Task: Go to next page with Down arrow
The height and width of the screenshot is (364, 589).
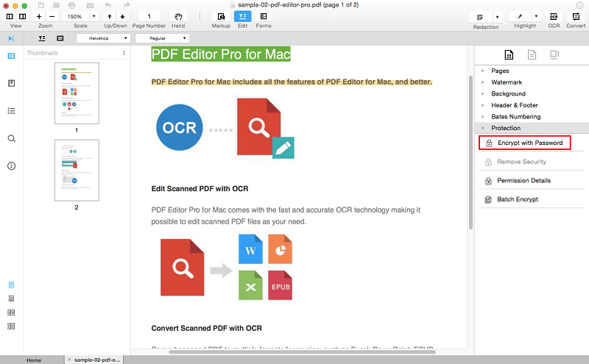Action: (122, 16)
